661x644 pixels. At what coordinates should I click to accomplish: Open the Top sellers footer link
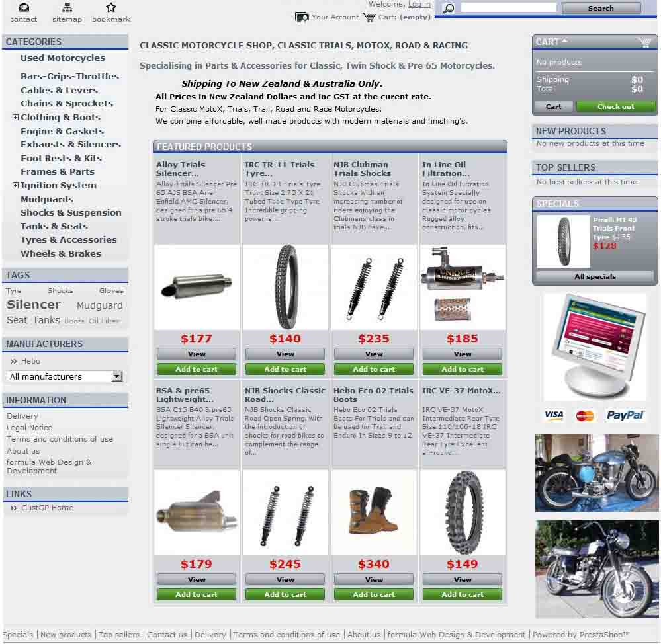(119, 635)
